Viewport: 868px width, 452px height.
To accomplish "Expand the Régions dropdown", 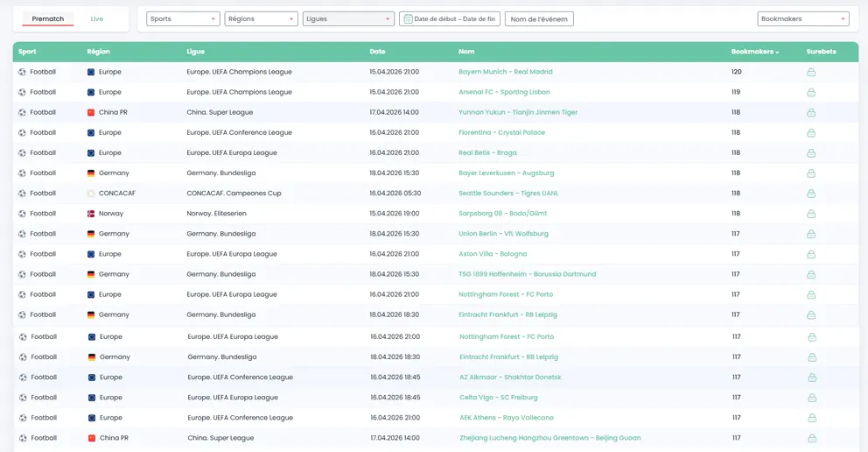I will (x=261, y=18).
